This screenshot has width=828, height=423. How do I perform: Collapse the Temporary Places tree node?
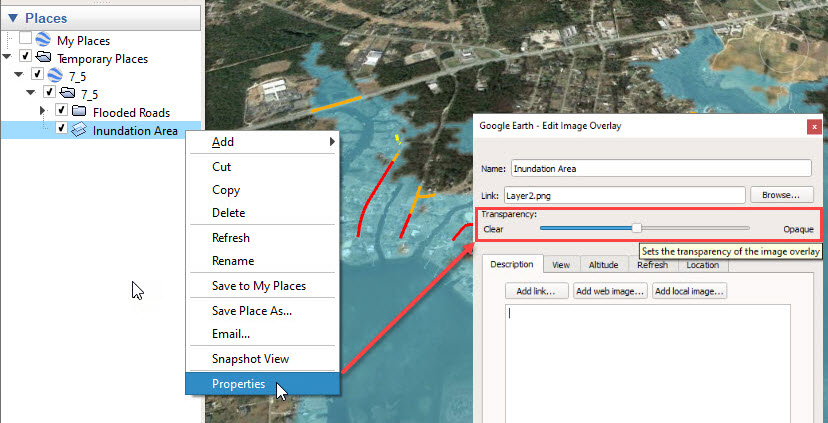tap(9, 57)
